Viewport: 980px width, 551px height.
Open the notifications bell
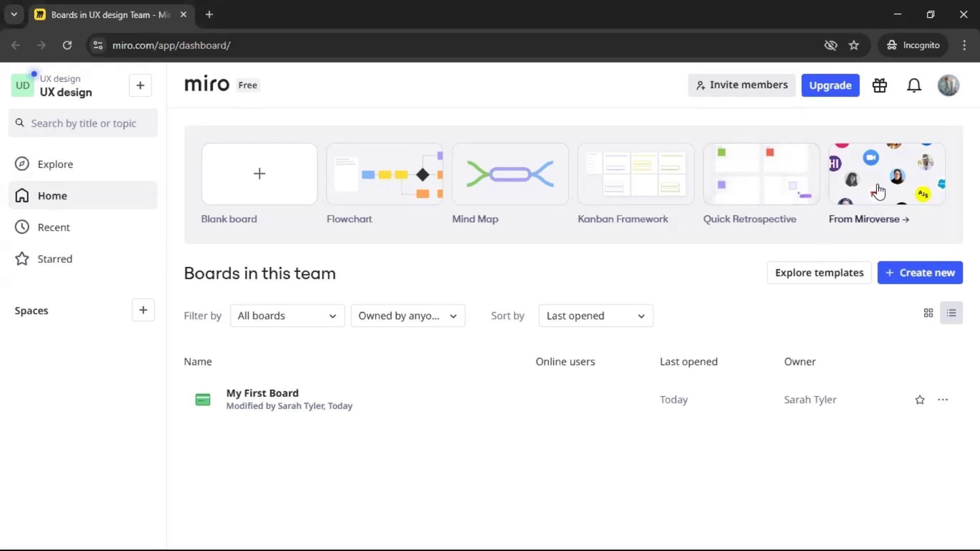click(x=914, y=86)
